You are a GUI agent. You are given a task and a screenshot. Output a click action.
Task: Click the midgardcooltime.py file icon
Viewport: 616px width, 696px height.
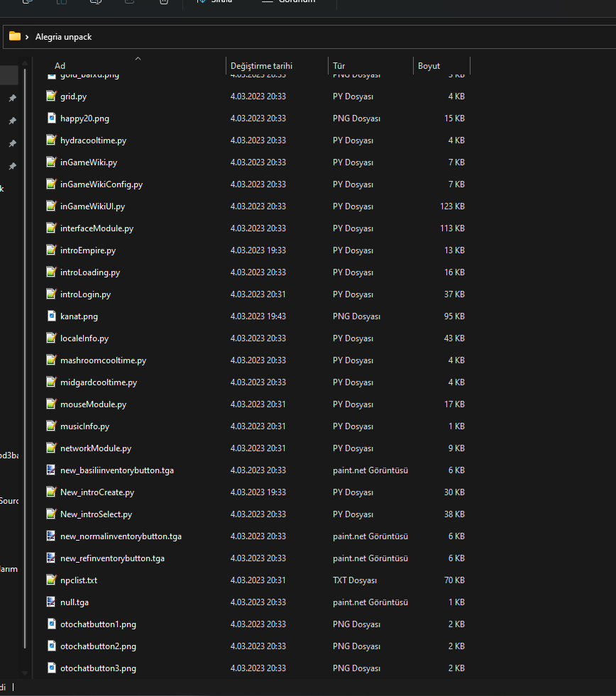(52, 382)
